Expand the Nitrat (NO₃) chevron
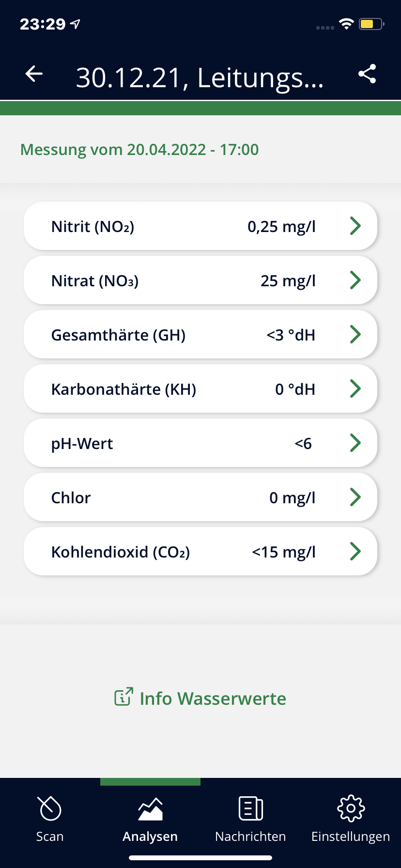 point(355,280)
